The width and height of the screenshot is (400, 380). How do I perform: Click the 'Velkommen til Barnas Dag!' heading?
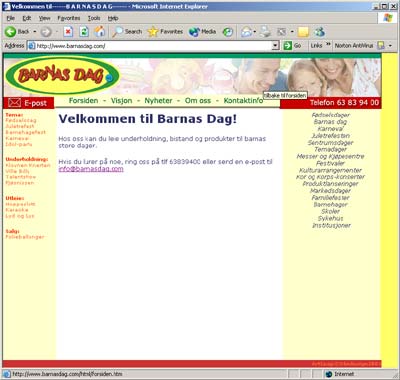pyautogui.click(x=148, y=119)
